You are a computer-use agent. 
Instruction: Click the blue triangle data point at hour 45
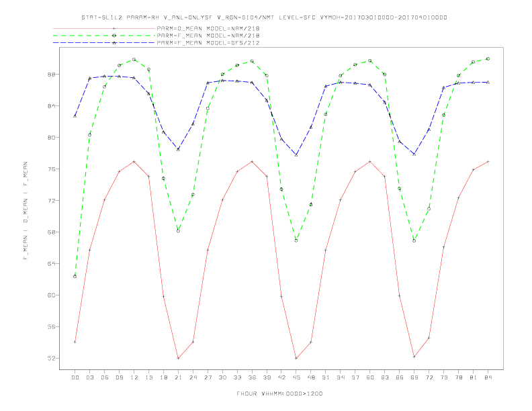296,155
